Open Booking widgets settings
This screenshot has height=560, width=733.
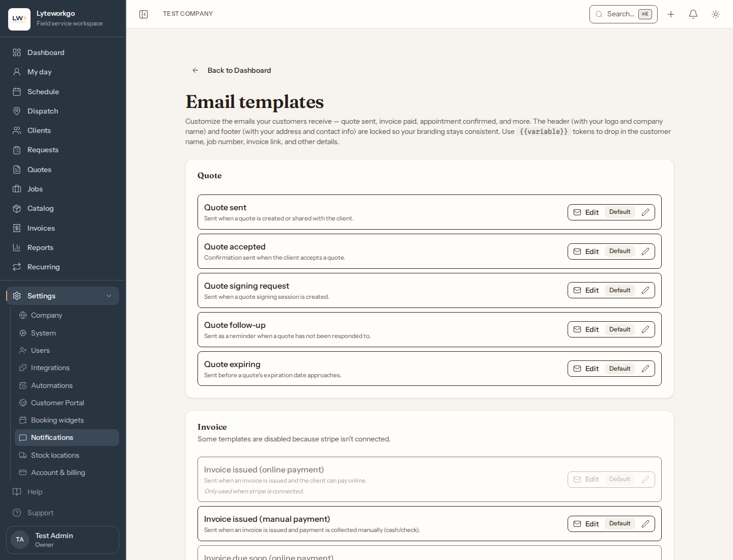(x=67, y=420)
